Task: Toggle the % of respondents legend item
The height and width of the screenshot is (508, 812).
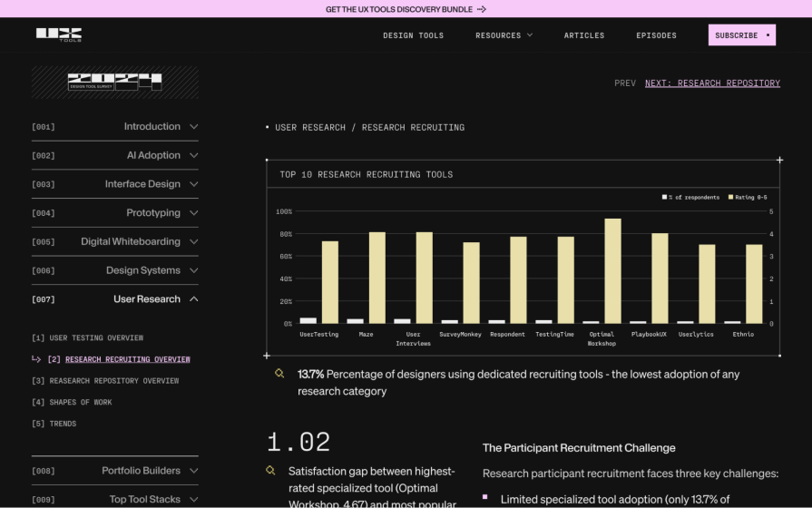Action: click(691, 197)
